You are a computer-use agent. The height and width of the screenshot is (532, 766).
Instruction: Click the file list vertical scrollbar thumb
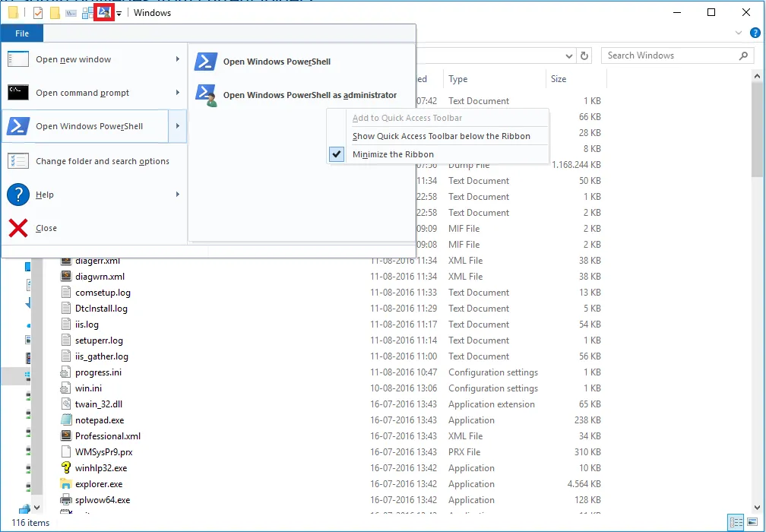click(x=757, y=129)
